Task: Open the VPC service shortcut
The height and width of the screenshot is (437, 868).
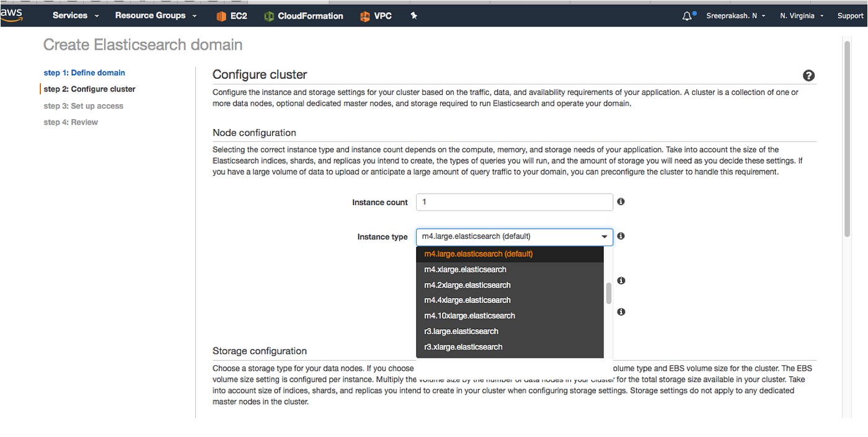Action: tap(375, 16)
